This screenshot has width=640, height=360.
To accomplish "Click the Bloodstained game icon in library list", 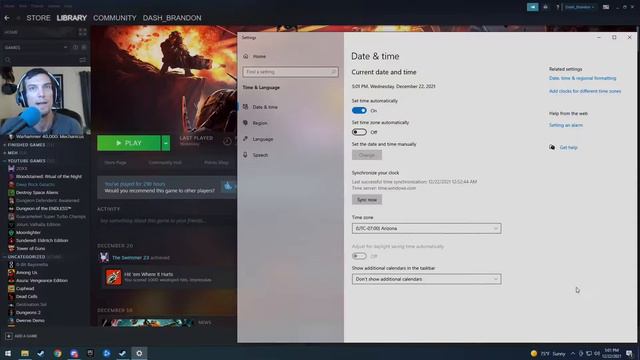I will tap(11, 176).
